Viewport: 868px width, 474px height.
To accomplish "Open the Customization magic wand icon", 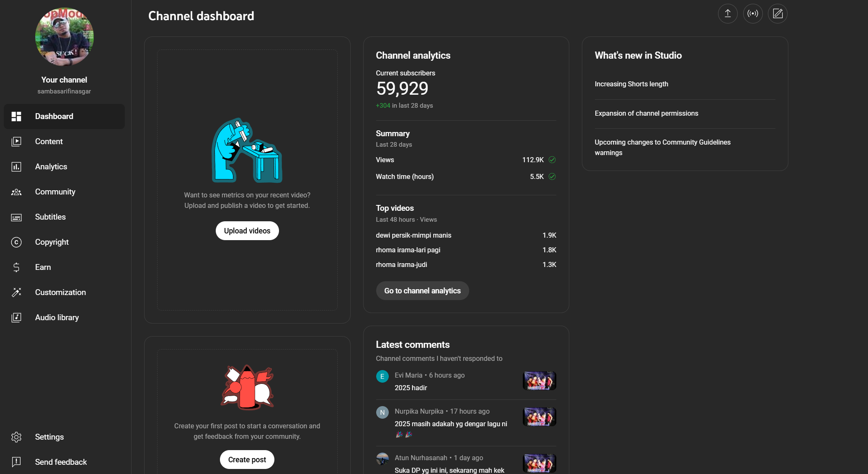I will click(16, 293).
